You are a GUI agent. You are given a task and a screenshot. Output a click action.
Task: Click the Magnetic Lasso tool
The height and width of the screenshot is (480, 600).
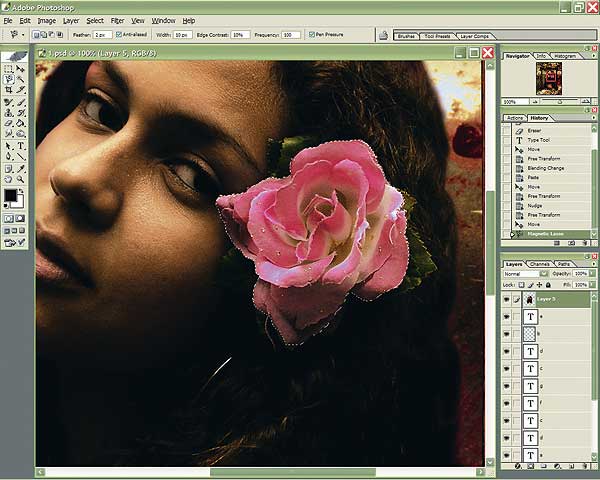(9, 80)
